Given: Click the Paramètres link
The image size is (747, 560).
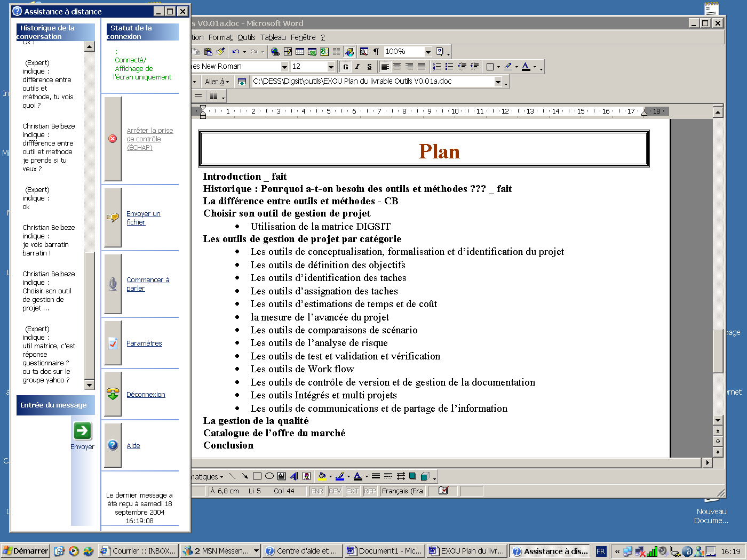Looking at the screenshot, I should pos(144,343).
